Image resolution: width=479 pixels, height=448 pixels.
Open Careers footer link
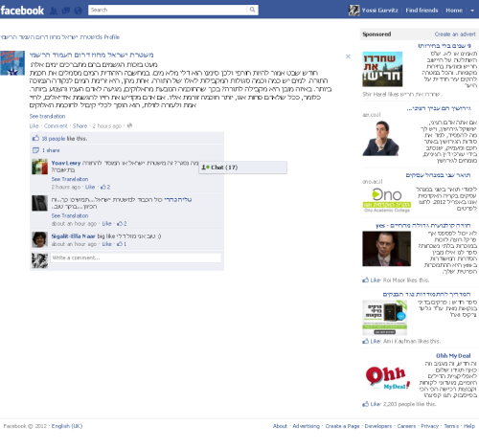(x=406, y=426)
